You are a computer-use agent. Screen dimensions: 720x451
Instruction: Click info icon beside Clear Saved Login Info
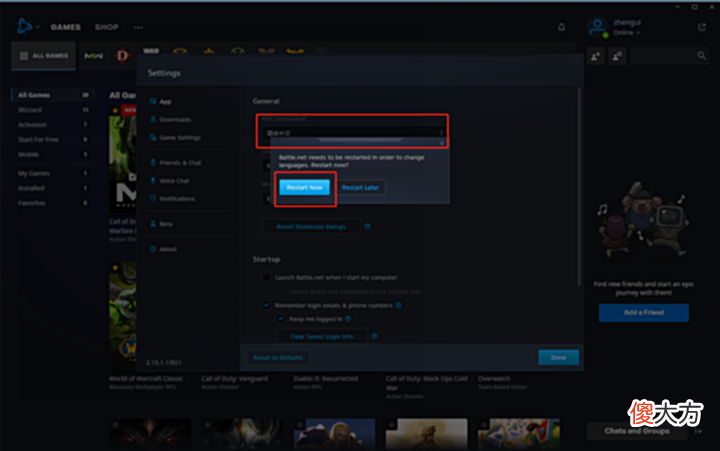375,336
